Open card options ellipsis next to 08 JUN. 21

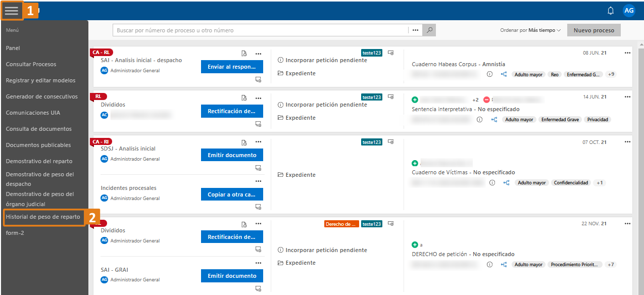627,53
